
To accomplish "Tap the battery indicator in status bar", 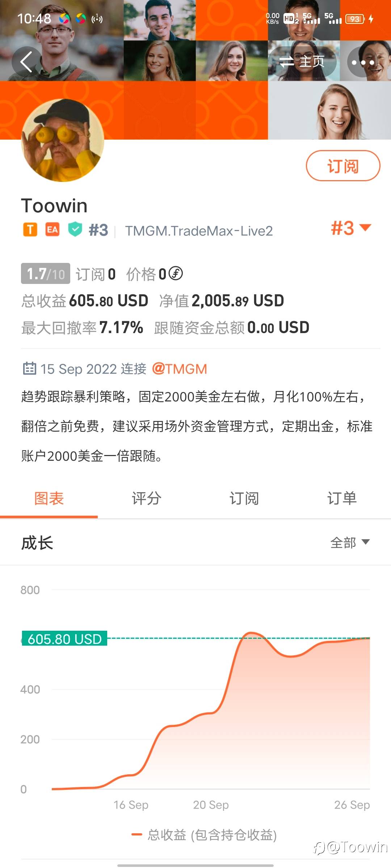I will pos(355,19).
